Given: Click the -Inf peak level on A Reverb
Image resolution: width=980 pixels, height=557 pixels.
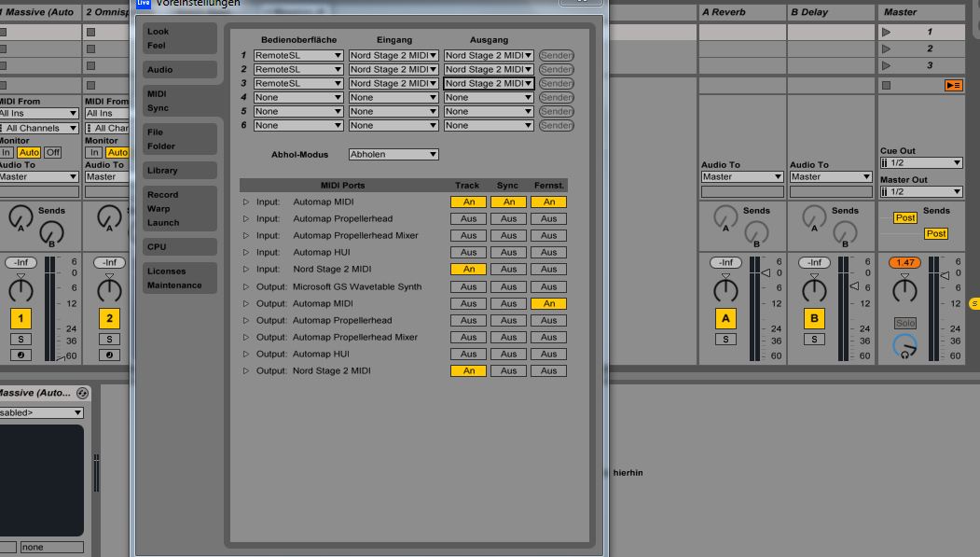Looking at the screenshot, I should [x=725, y=262].
